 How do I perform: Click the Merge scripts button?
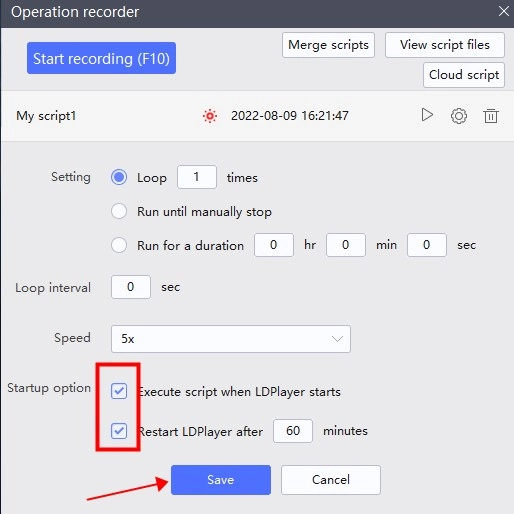coord(328,45)
